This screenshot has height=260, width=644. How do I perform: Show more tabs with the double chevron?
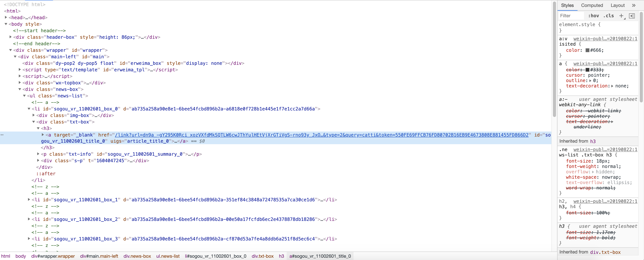(633, 5)
